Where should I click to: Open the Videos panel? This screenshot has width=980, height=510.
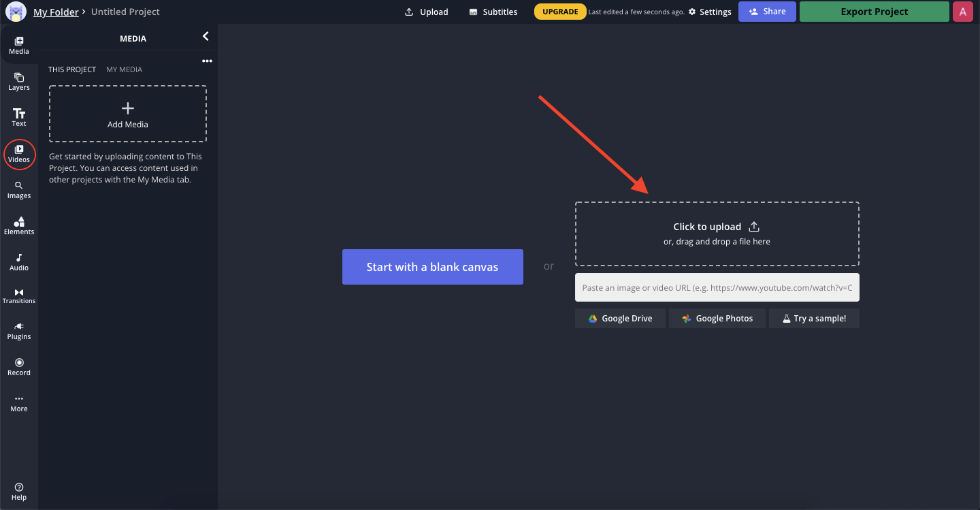click(19, 153)
